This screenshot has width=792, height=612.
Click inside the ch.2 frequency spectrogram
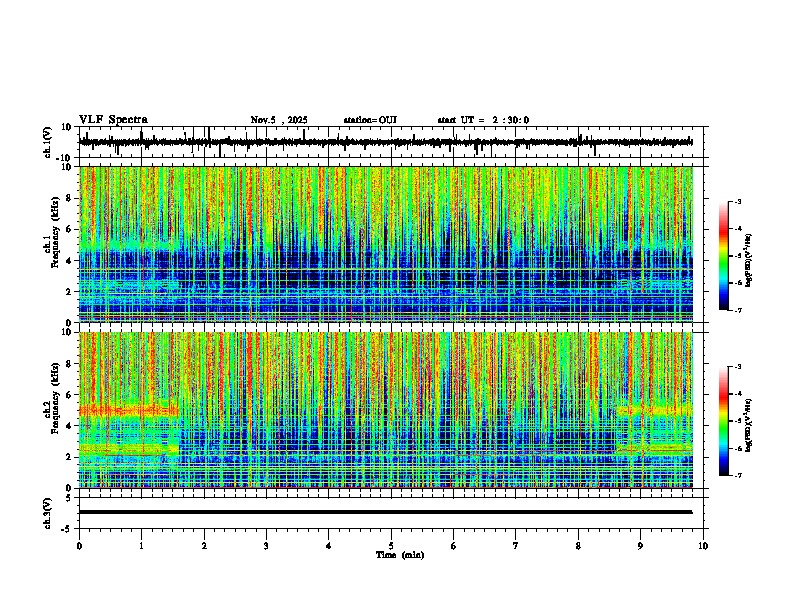(x=386, y=410)
